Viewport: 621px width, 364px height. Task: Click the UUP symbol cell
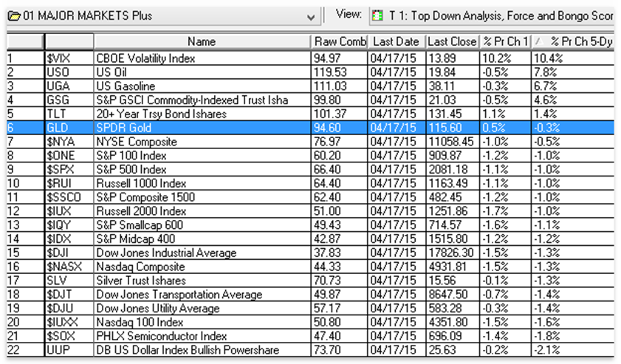[x=69, y=350]
